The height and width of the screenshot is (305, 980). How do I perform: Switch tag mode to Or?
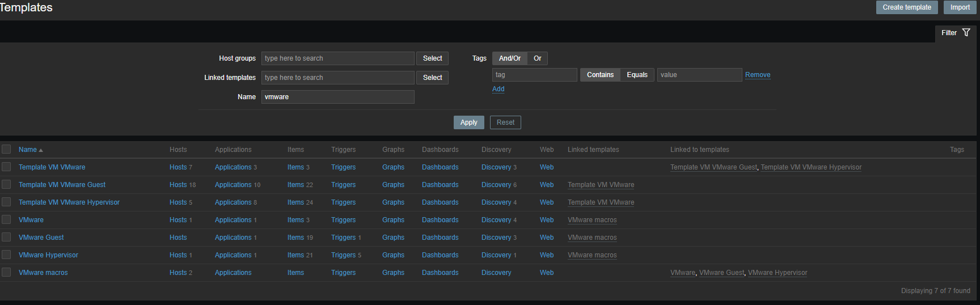(537, 58)
